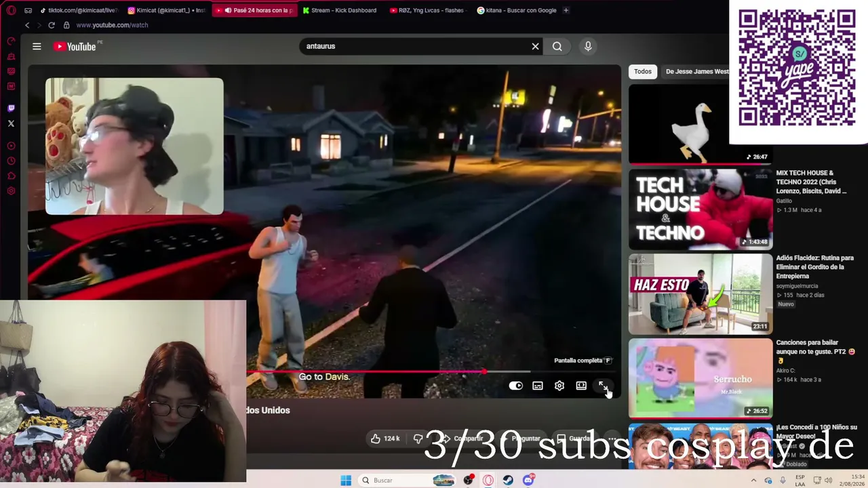Open the Tech House & Techno mix thumbnail
The height and width of the screenshot is (488, 868).
point(701,209)
